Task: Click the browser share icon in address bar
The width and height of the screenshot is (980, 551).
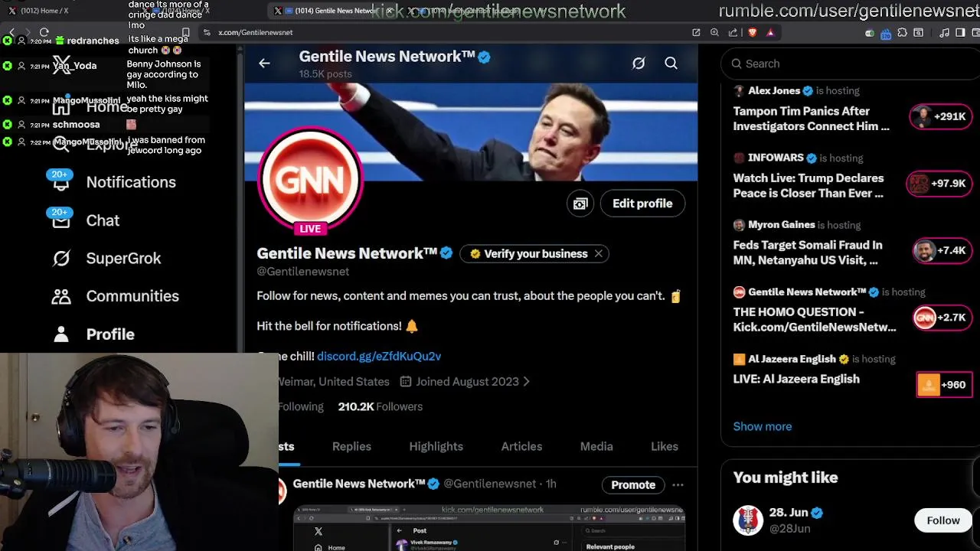Action: 733,32
